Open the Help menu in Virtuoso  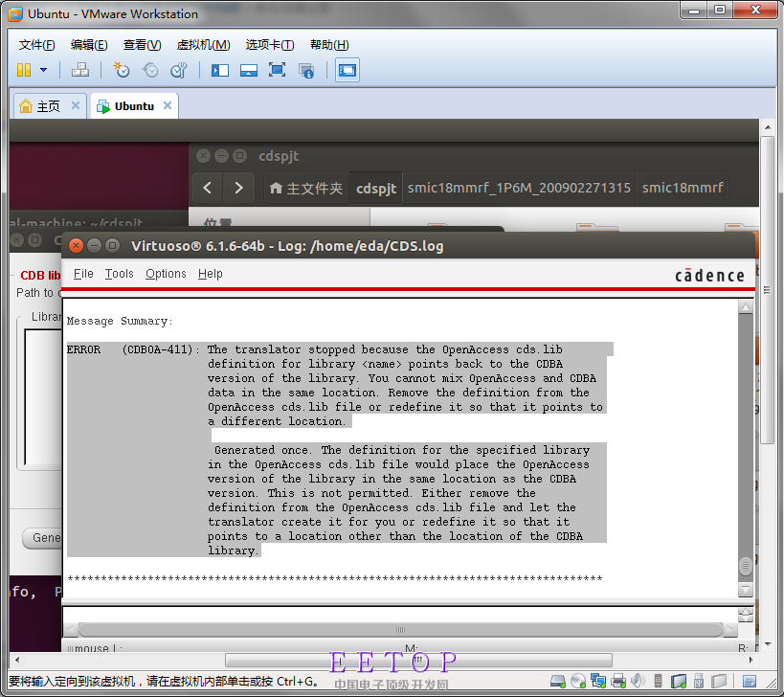[x=210, y=274]
